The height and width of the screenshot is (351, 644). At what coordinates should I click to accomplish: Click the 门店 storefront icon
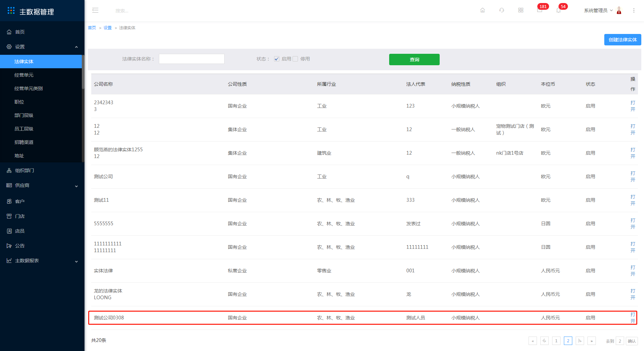9,216
